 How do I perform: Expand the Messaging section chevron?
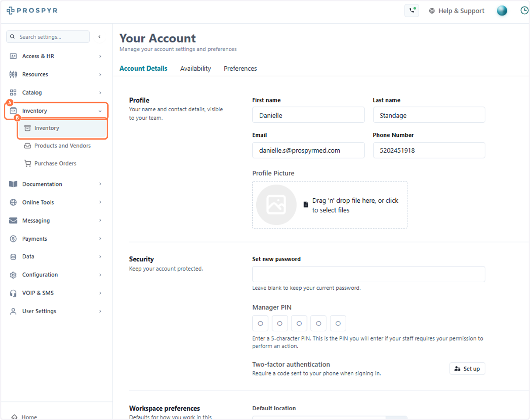[100, 220]
